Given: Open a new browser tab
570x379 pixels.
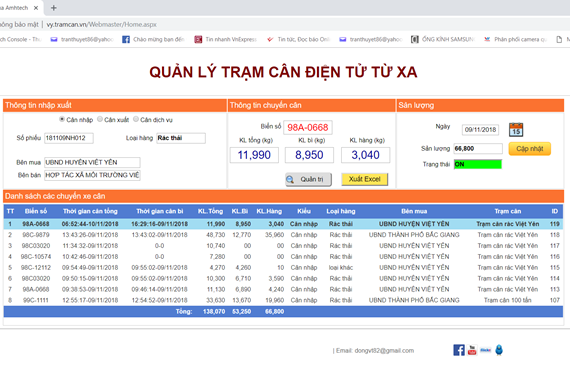Looking at the screenshot, I should tap(53, 8).
